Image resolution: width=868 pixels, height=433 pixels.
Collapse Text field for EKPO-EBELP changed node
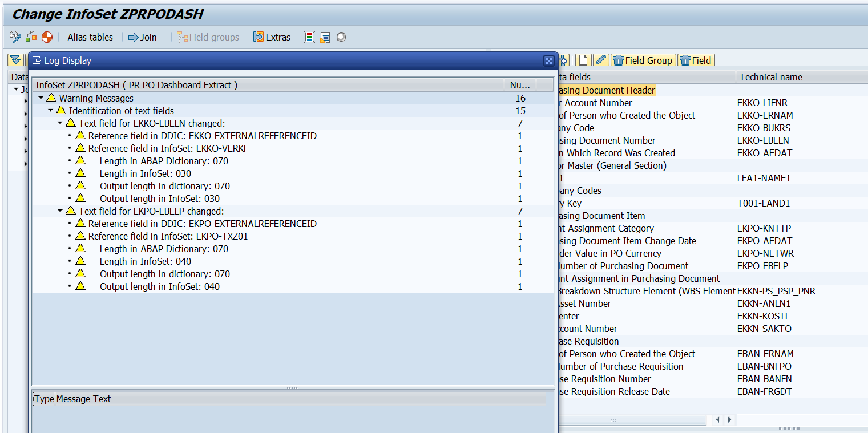60,211
